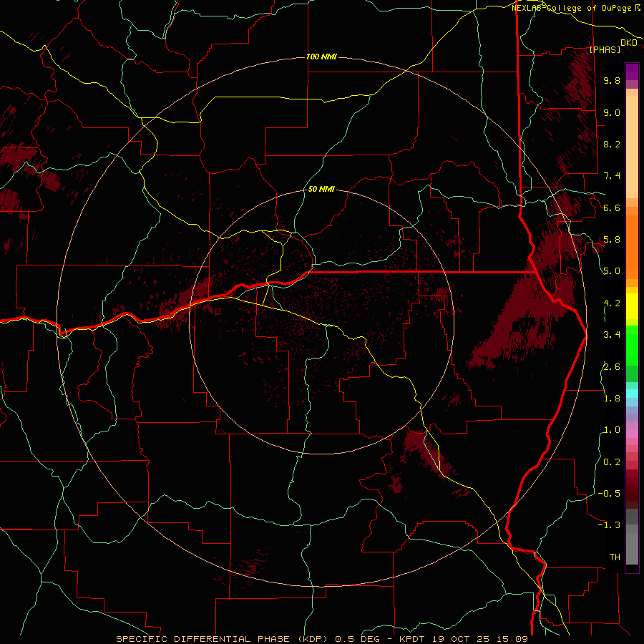Click the 1.8 value on the color scale
The image size is (644, 644).
point(612,399)
